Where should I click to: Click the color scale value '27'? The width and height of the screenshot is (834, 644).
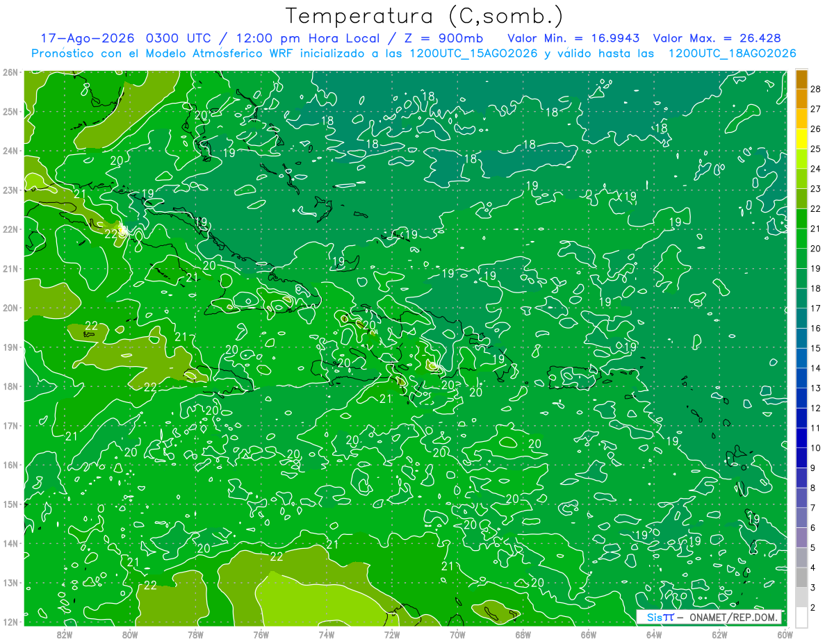point(816,109)
